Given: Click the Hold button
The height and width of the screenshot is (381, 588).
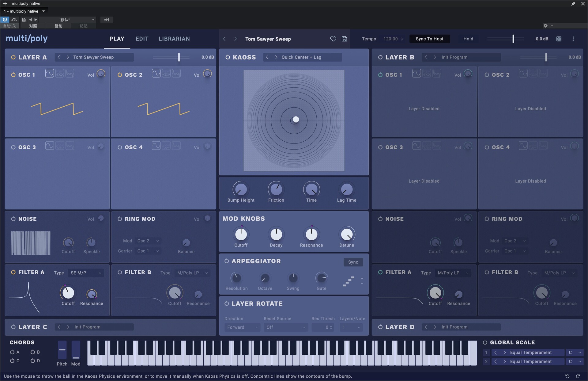Looking at the screenshot, I should tap(468, 39).
